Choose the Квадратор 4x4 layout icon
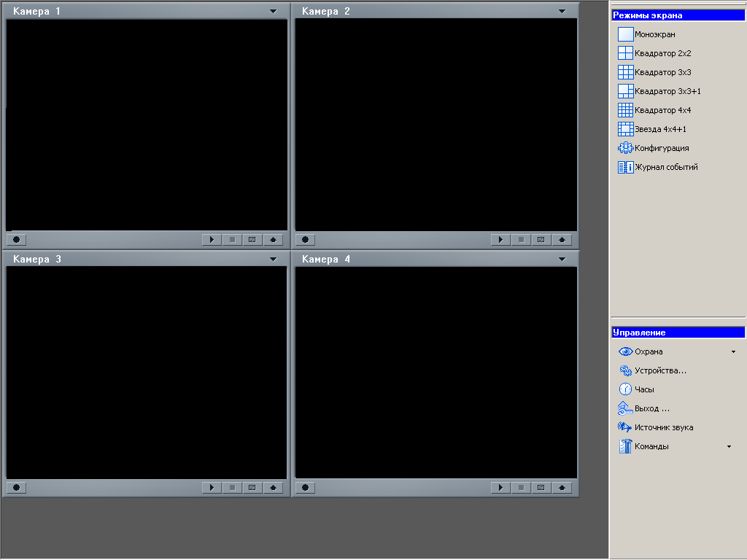 pos(626,110)
